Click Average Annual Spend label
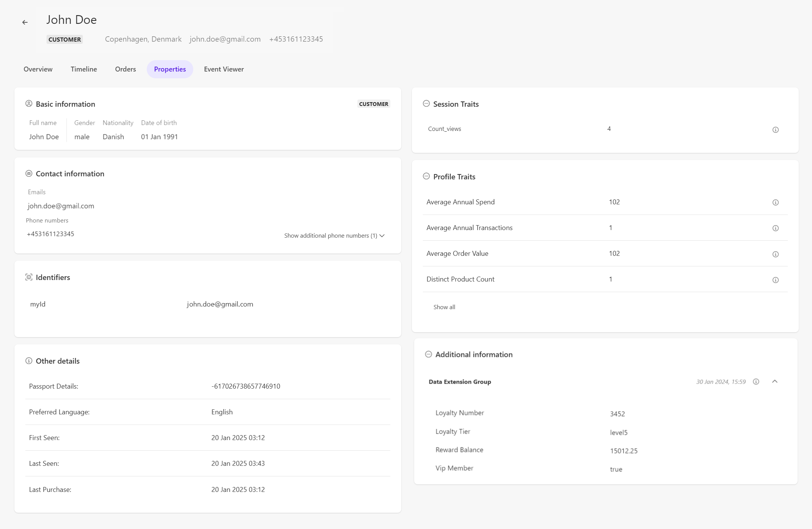 click(460, 202)
